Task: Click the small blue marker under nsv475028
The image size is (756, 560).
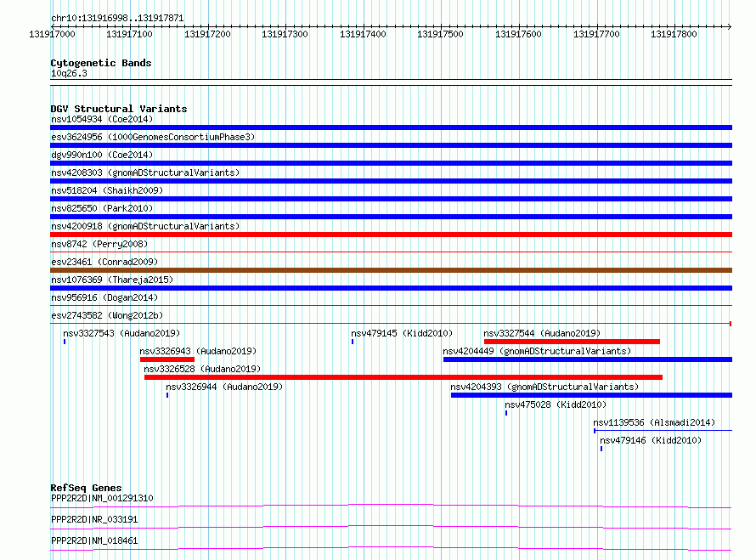Action: (x=506, y=413)
